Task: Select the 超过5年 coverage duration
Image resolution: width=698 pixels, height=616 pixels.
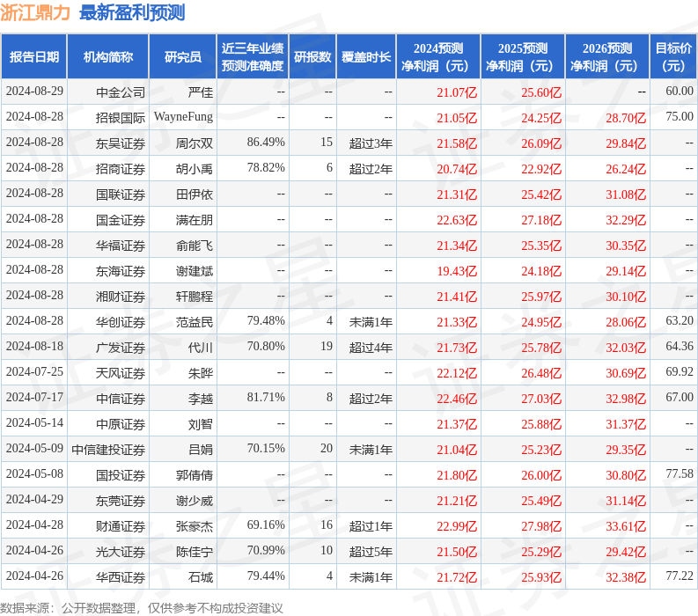Action: pyautogui.click(x=371, y=552)
